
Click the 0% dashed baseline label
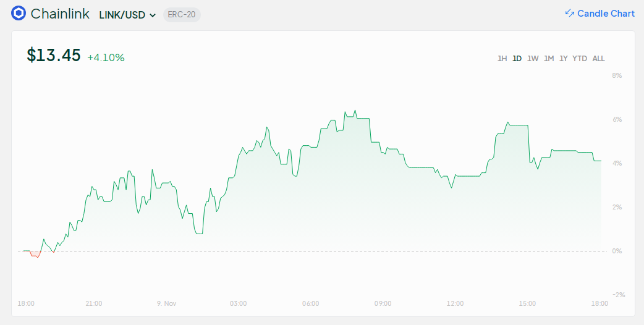pos(617,251)
